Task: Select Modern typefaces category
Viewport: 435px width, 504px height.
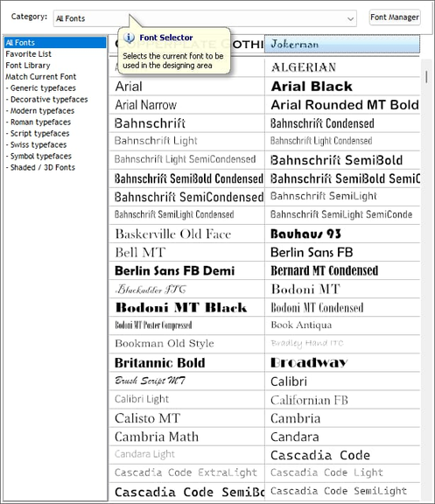Action: pos(40,110)
